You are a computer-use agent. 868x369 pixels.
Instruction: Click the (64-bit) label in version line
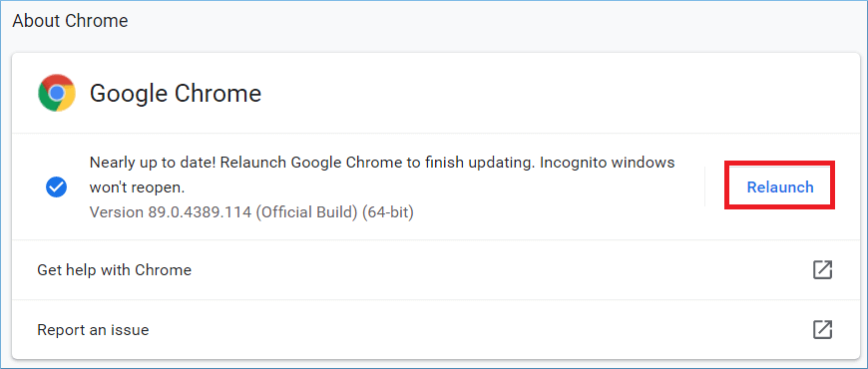click(x=388, y=212)
